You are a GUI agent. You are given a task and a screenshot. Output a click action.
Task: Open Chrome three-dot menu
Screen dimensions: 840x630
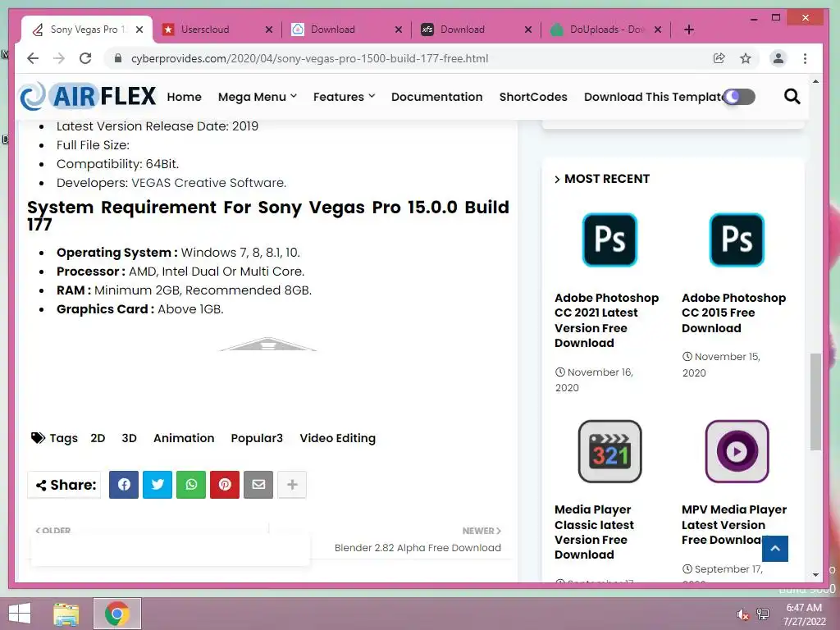[x=805, y=58]
